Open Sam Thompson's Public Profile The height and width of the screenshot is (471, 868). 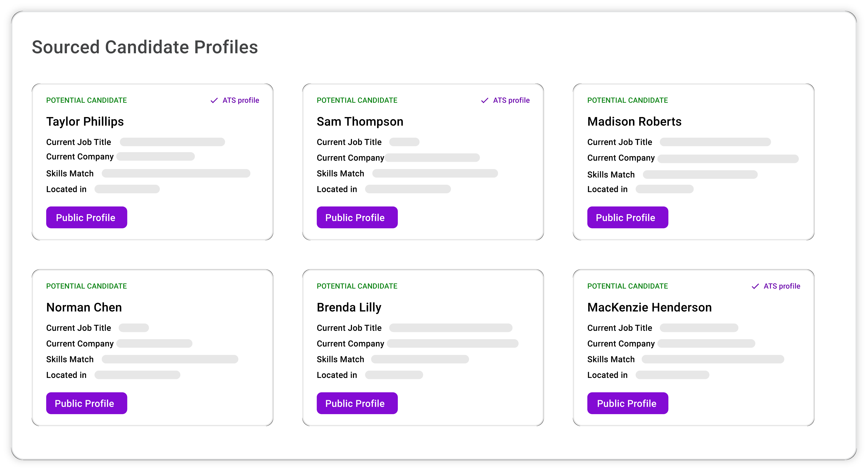point(357,217)
